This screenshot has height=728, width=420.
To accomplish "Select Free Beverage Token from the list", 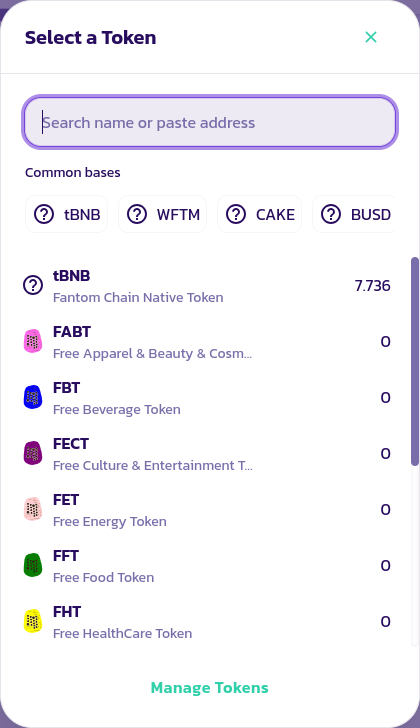I will (x=207, y=398).
